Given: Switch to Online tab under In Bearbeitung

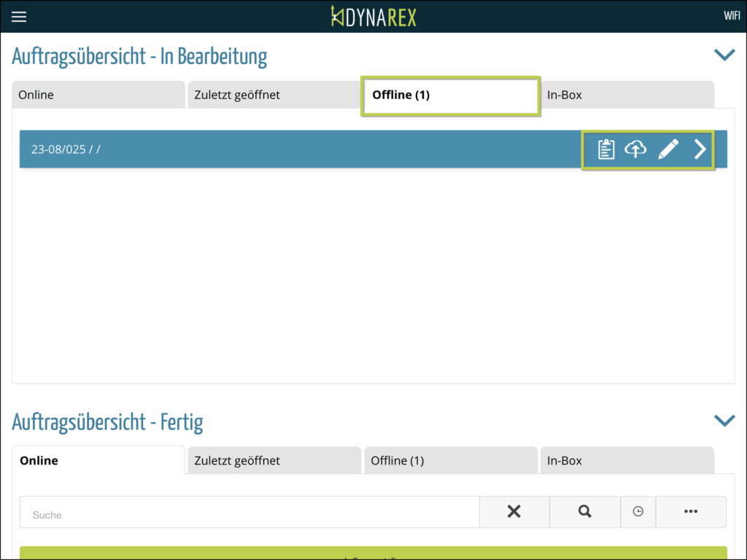Looking at the screenshot, I should (x=98, y=95).
